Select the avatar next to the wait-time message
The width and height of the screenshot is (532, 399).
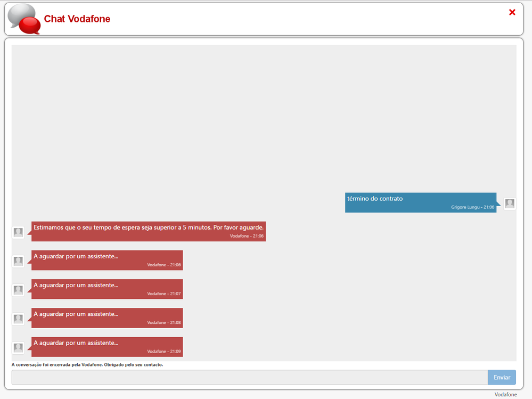click(x=18, y=232)
